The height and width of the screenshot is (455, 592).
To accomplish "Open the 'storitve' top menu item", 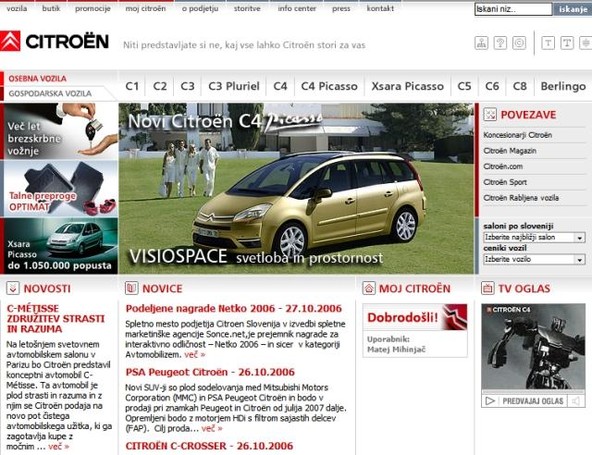I will point(247,8).
